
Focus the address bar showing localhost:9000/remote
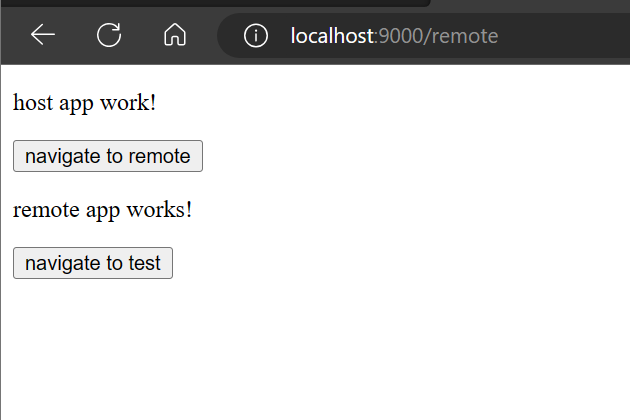pyautogui.click(x=423, y=35)
